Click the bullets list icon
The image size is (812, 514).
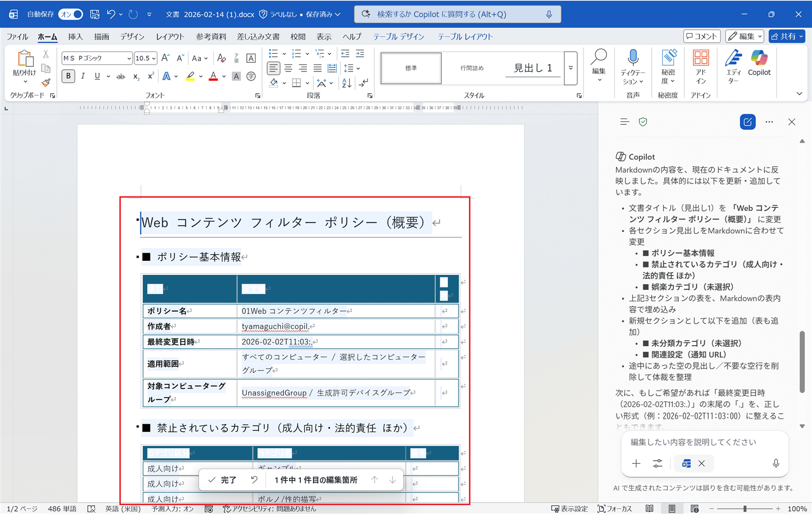pyautogui.click(x=273, y=54)
